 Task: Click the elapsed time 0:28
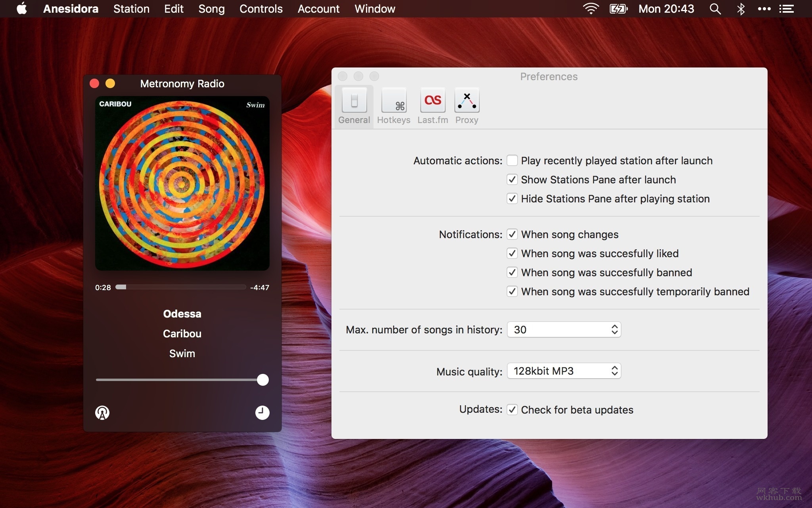click(x=103, y=287)
